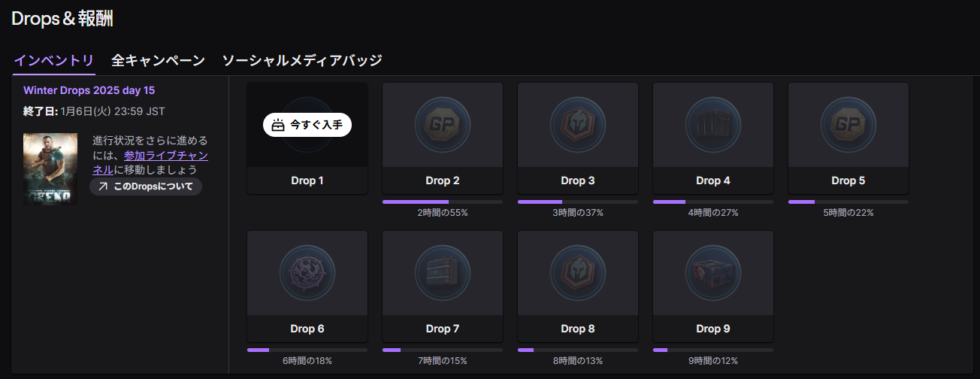Click the game cover art thumbnail
The height and width of the screenshot is (379, 980).
(50, 169)
